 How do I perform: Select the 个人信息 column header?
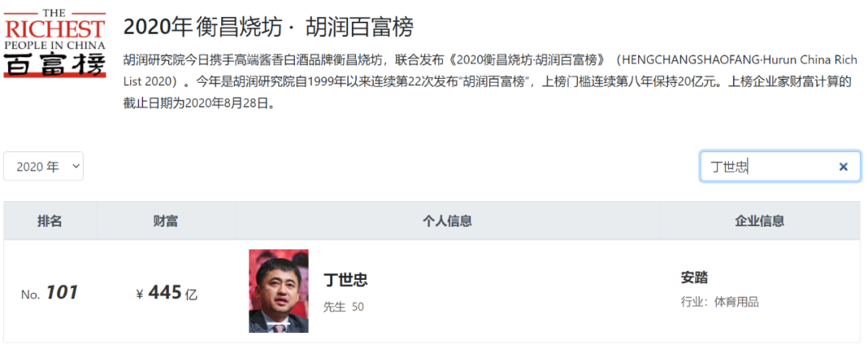click(448, 221)
